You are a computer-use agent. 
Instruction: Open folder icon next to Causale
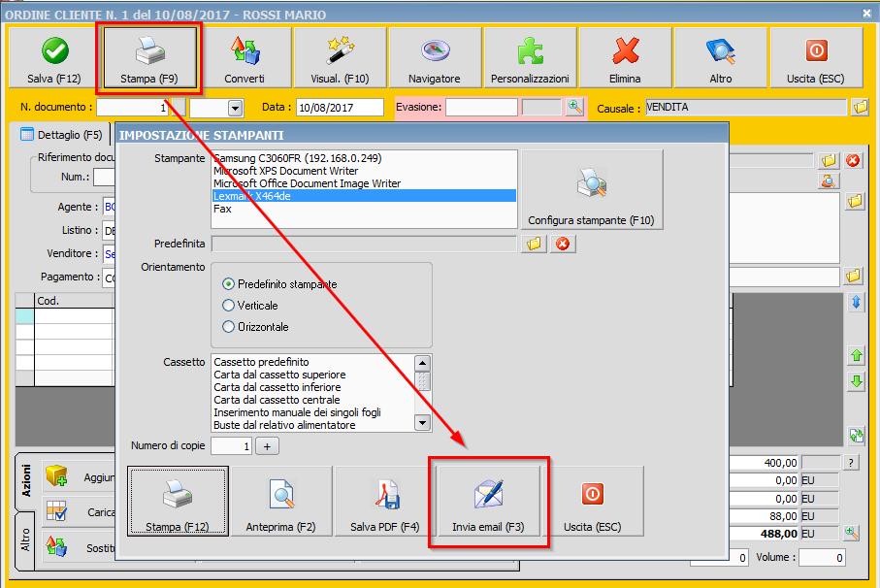[860, 107]
